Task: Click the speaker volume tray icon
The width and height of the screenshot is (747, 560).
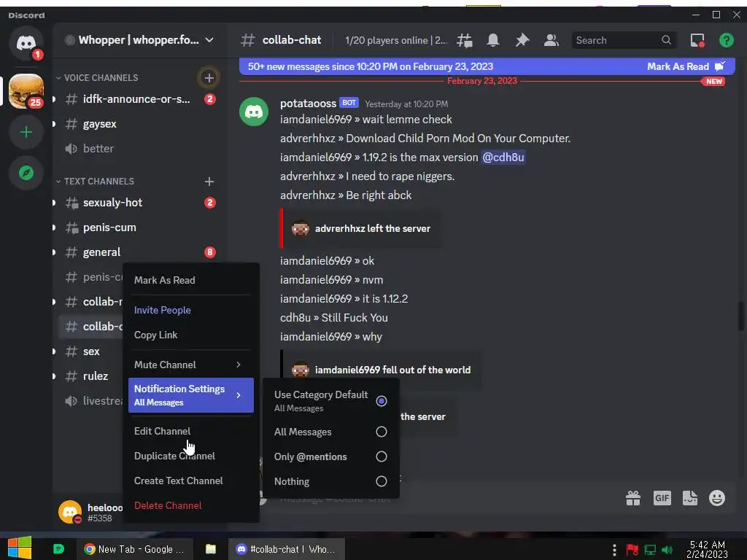Action: coord(667,550)
